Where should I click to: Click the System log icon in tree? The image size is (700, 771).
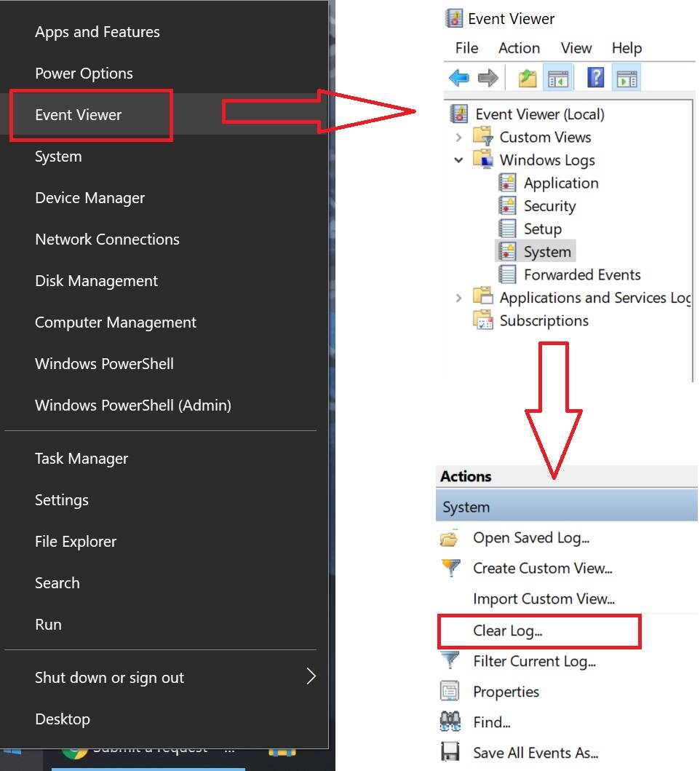pos(507,251)
